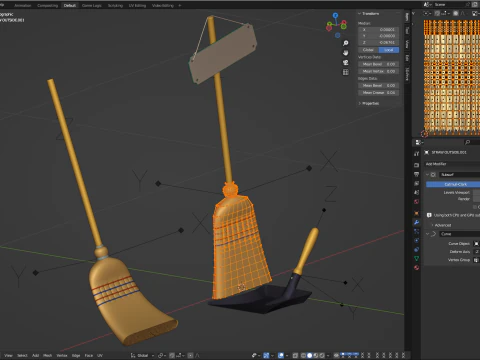The height and width of the screenshot is (360, 480).
Task: Collapse the Subsurf modifier panel
Action: click(x=427, y=175)
